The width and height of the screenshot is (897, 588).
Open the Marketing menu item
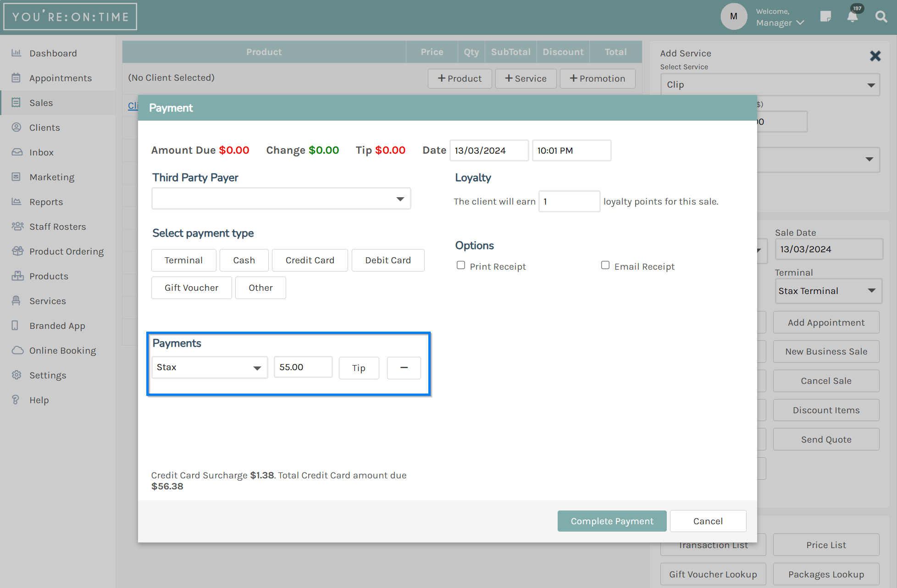[52, 177]
